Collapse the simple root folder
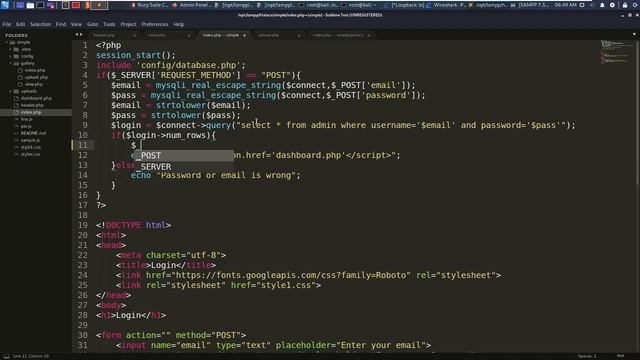Viewport: 640px width, 360px height. (x=7, y=42)
